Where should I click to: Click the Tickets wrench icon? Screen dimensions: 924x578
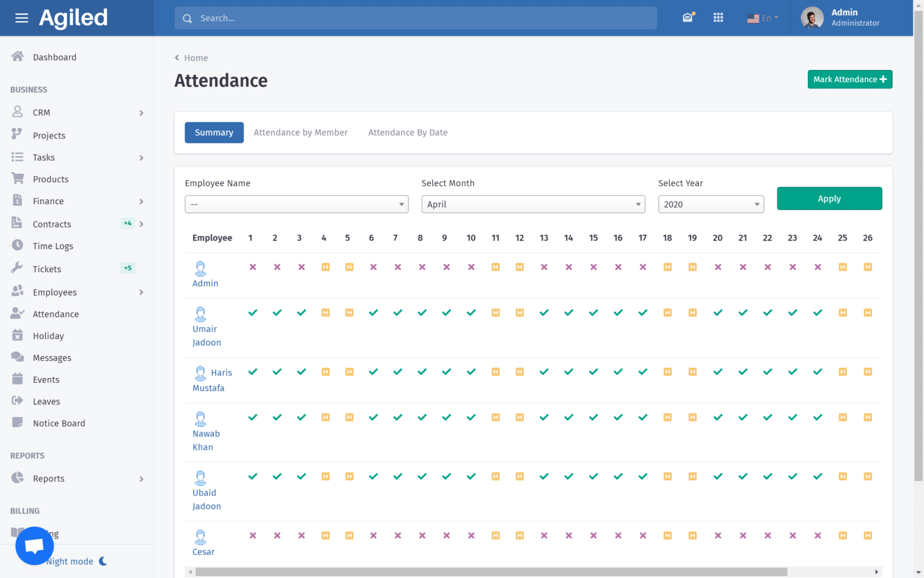(x=17, y=268)
